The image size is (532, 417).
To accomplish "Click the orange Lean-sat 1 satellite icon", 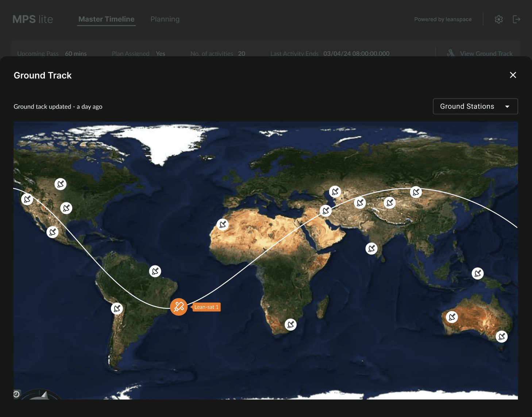I will pos(179,307).
